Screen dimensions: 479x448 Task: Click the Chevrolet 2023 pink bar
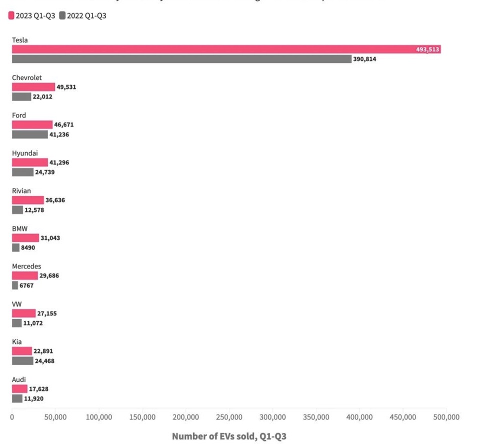click(33, 87)
